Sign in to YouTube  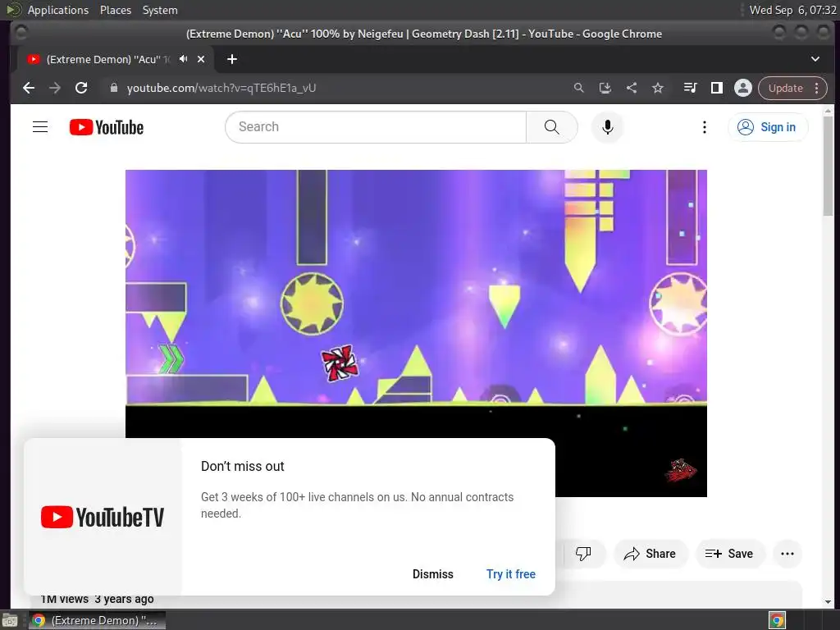[768, 127]
